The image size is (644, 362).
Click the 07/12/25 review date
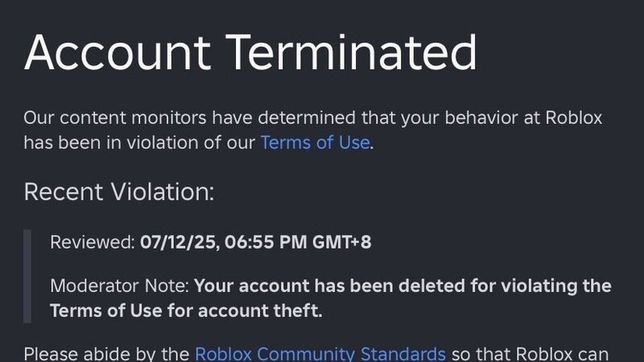(175, 242)
